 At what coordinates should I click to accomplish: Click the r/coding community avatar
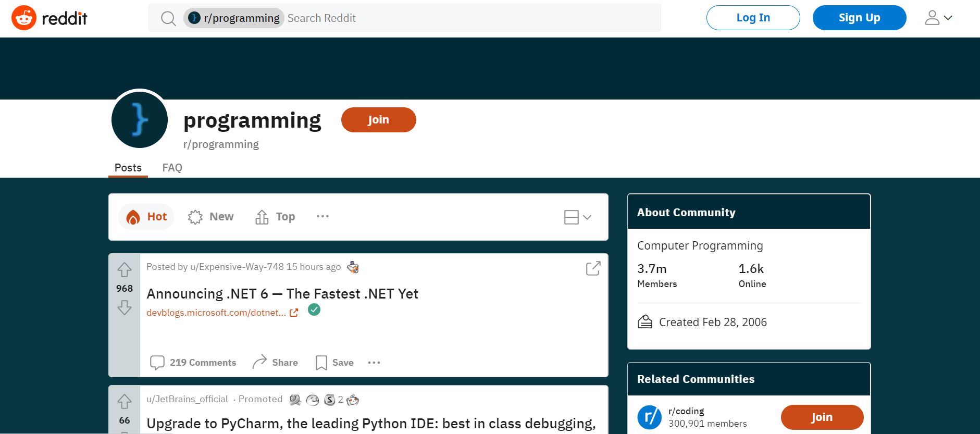[x=649, y=417]
